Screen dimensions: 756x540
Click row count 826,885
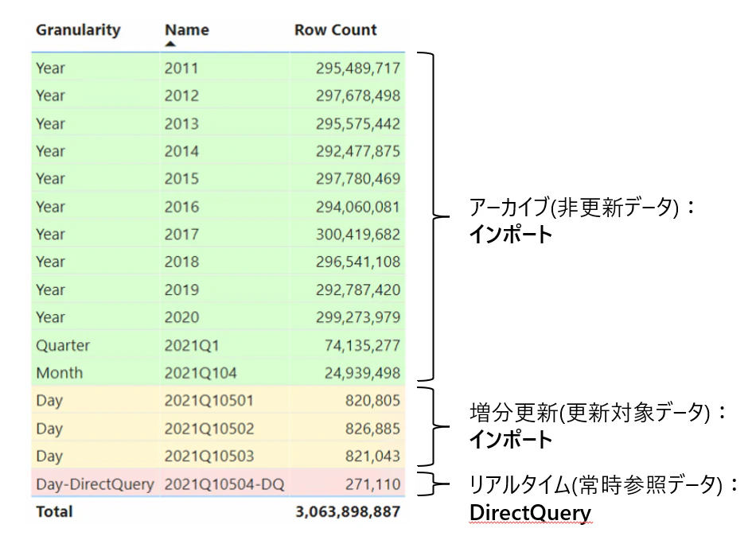click(372, 428)
